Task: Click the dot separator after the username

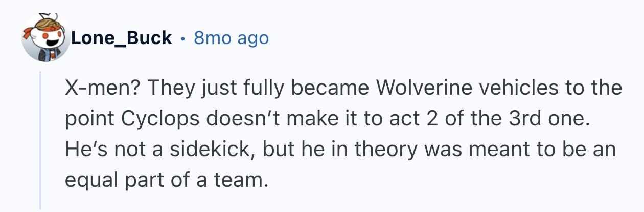Action: click(182, 38)
